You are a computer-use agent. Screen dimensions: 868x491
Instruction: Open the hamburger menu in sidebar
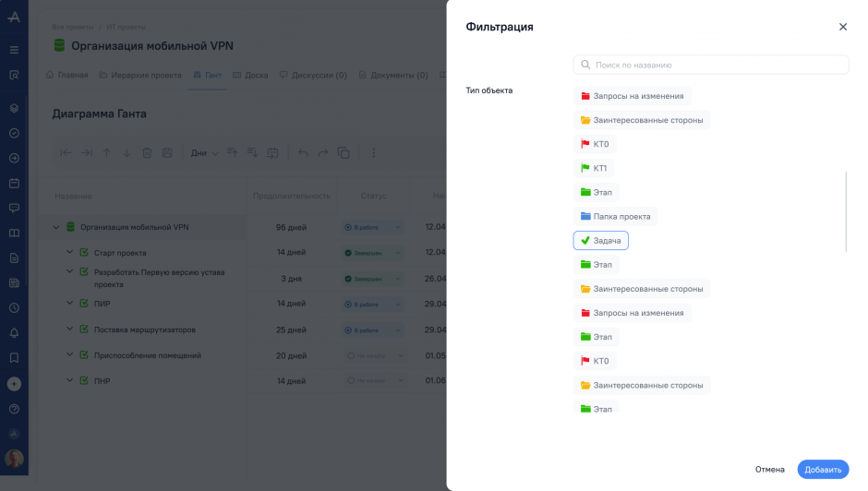[14, 50]
